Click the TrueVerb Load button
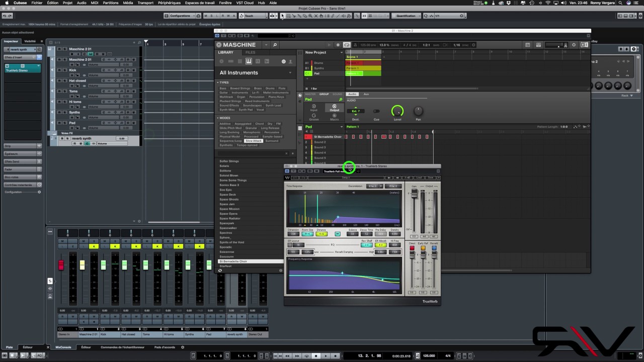Image resolution: width=644 pixels, height=362 pixels. tap(419, 177)
